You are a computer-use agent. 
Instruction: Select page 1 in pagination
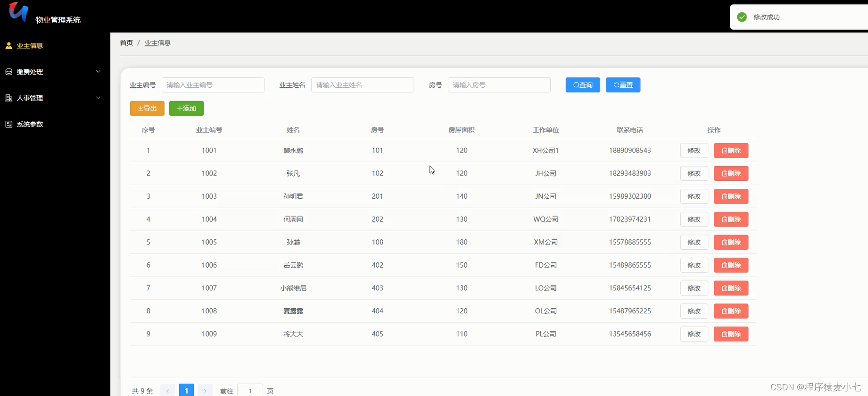tap(186, 391)
